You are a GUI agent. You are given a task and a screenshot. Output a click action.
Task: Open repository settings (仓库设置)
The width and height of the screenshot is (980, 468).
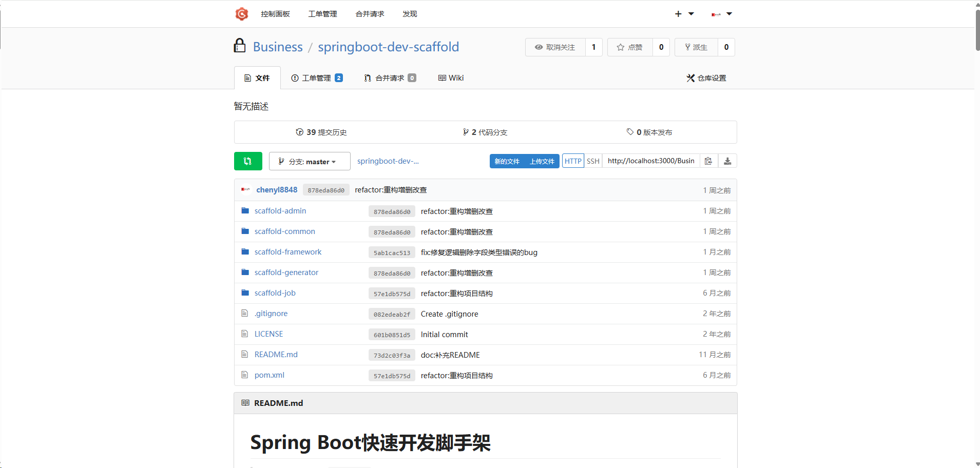pyautogui.click(x=706, y=78)
